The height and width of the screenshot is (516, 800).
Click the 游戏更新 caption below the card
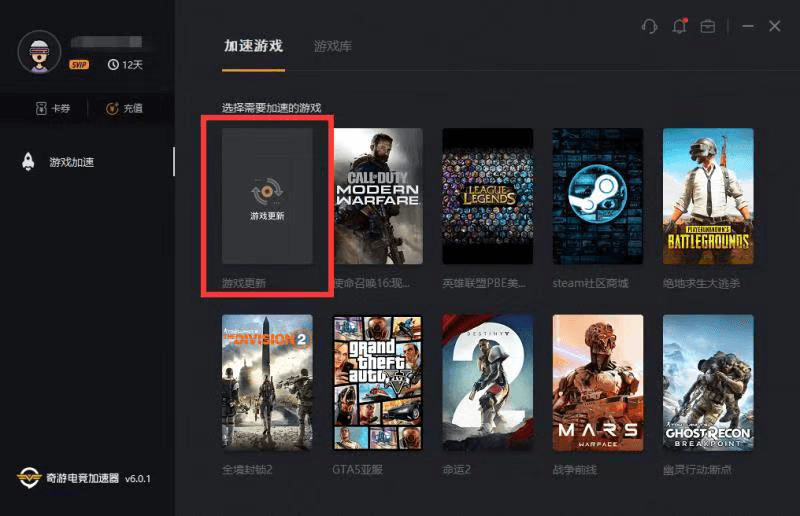pos(244,283)
